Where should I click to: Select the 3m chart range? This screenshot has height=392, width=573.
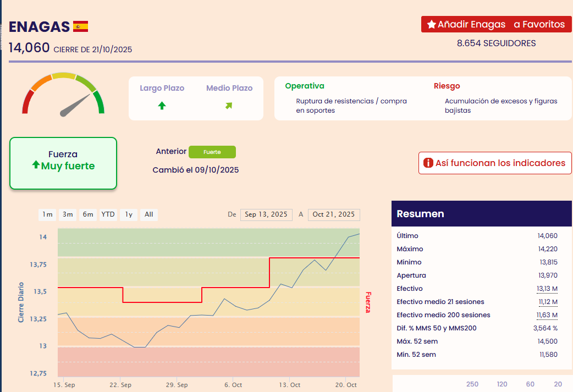(x=68, y=214)
